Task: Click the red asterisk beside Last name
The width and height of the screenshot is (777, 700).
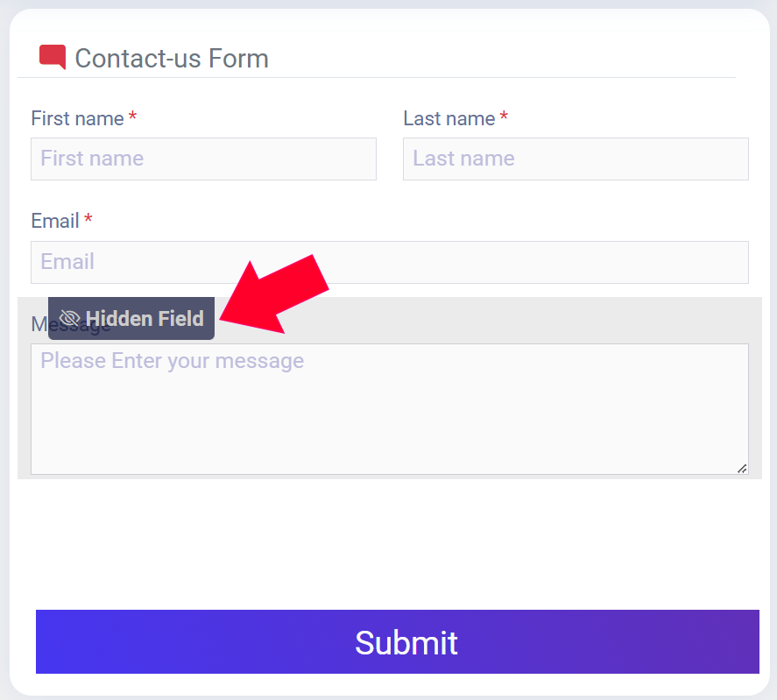Action: (504, 117)
